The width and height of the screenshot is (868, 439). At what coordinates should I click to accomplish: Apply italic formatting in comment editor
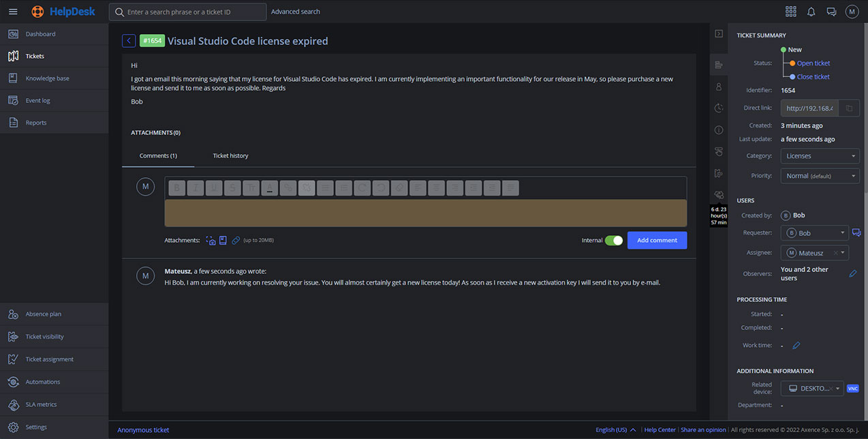tap(196, 188)
